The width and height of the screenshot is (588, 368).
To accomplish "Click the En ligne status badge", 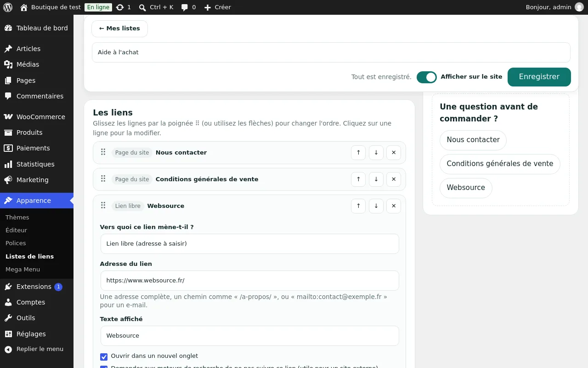I will (x=98, y=7).
